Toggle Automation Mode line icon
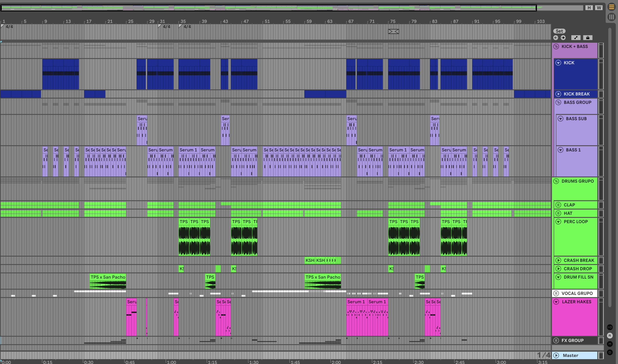Image resolution: width=618 pixels, height=364 pixels. pos(576,38)
